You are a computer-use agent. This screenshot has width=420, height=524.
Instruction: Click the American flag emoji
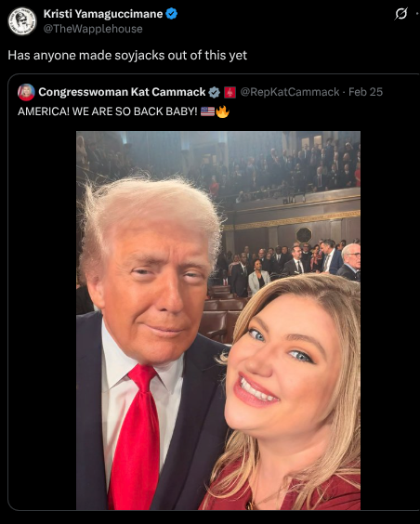coord(207,111)
